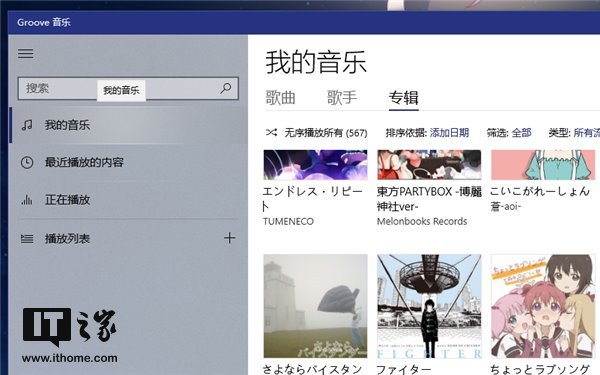600x375 pixels.
Task: Open album cover さよならバイスタンダー
Action: click(x=315, y=306)
